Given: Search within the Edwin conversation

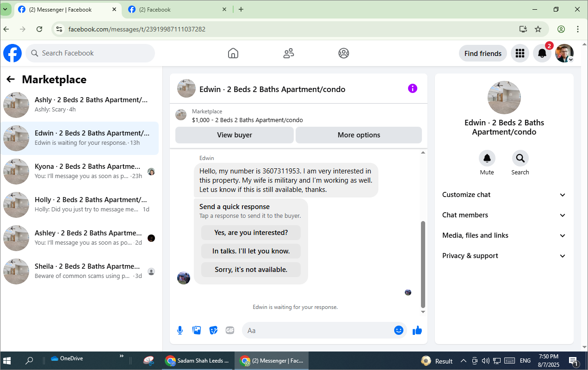Looking at the screenshot, I should pos(520,158).
